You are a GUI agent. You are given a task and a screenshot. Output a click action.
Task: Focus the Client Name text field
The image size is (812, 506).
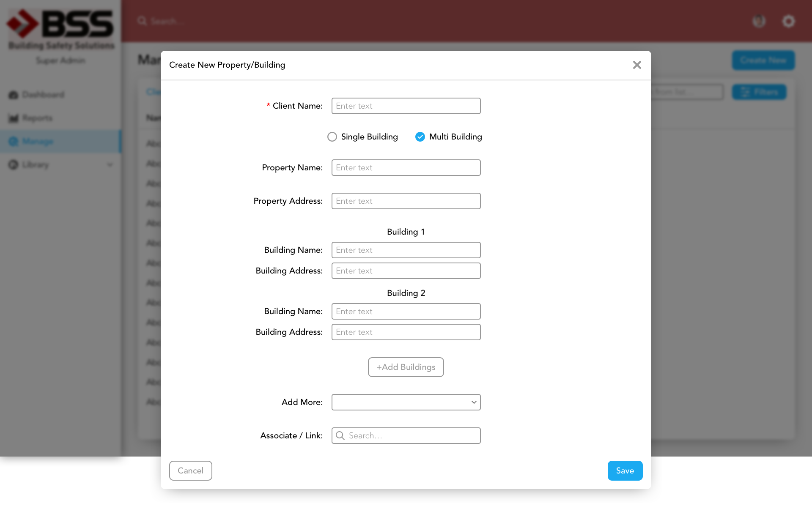click(406, 106)
